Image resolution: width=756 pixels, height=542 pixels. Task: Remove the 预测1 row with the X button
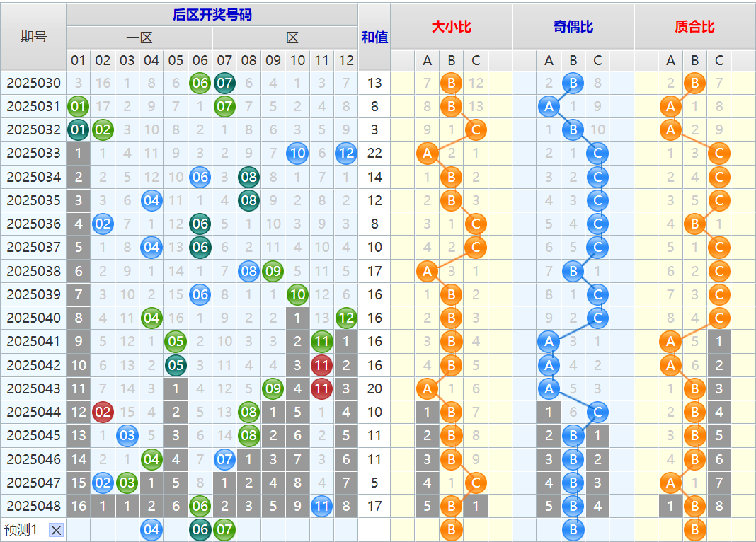[56, 531]
